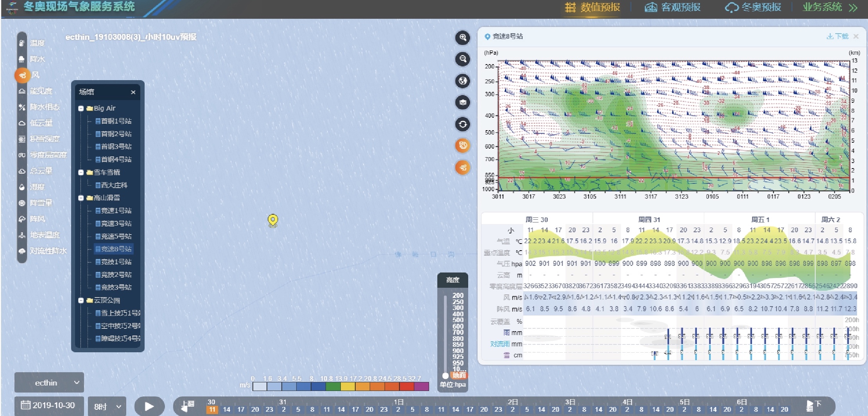Click the zoom out magnifier map button
The width and height of the screenshot is (868, 416).
point(463,59)
